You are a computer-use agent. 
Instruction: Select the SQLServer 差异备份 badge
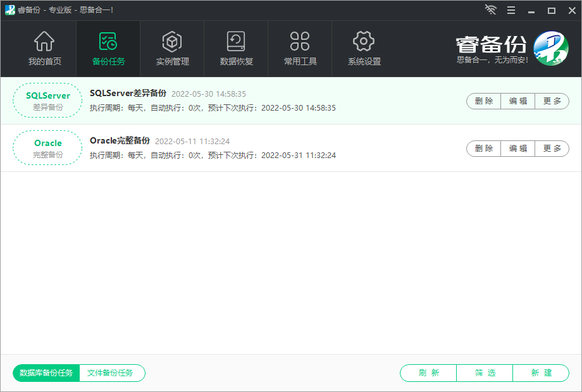(x=47, y=101)
